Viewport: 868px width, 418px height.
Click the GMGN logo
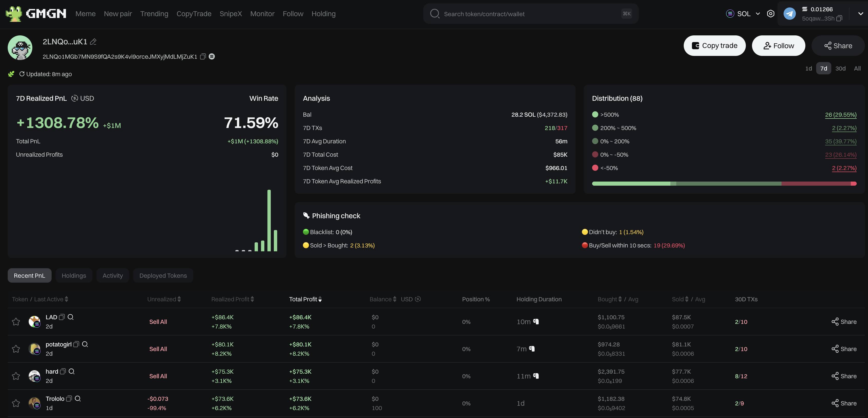(x=36, y=14)
